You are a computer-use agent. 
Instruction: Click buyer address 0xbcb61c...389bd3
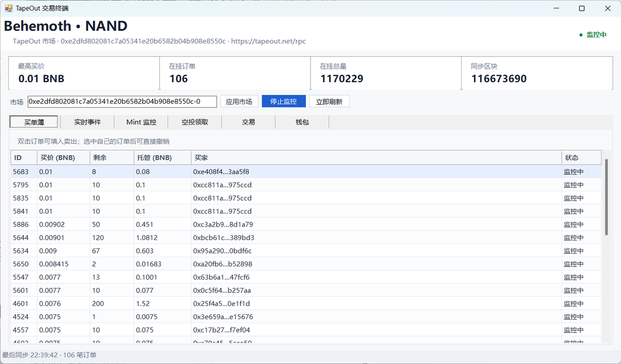pos(224,237)
